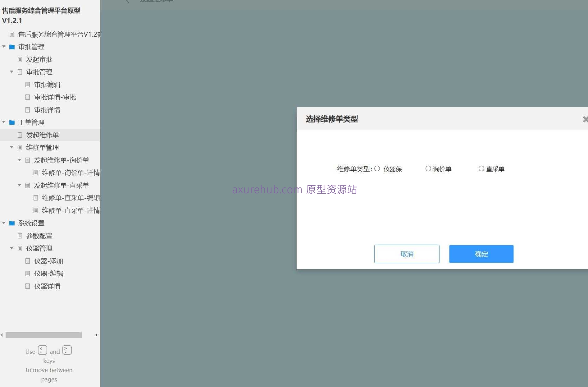Click the folder icon beside 审批管理
The image size is (588, 387).
point(12,47)
